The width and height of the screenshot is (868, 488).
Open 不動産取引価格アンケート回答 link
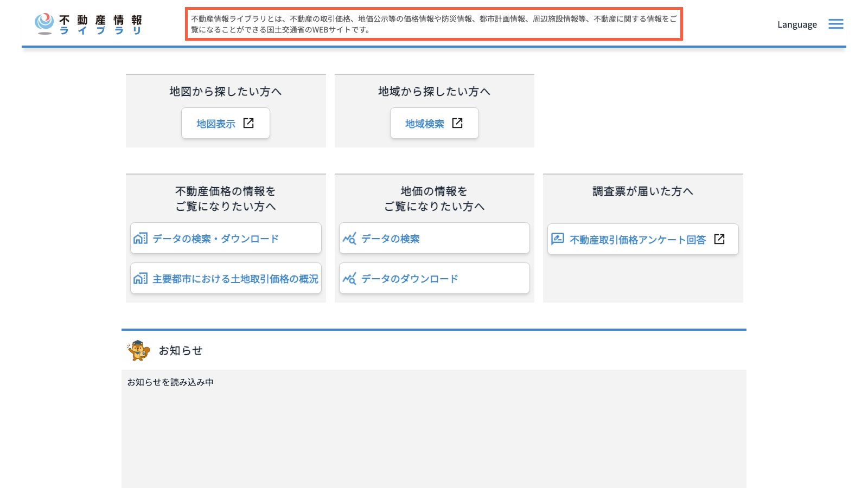click(x=643, y=239)
